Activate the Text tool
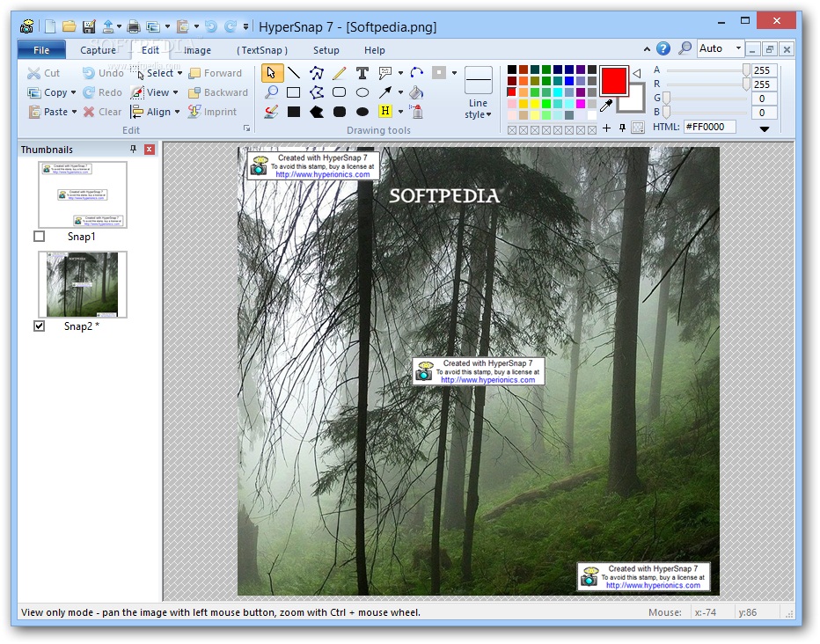The height and width of the screenshot is (644, 820). [x=362, y=73]
